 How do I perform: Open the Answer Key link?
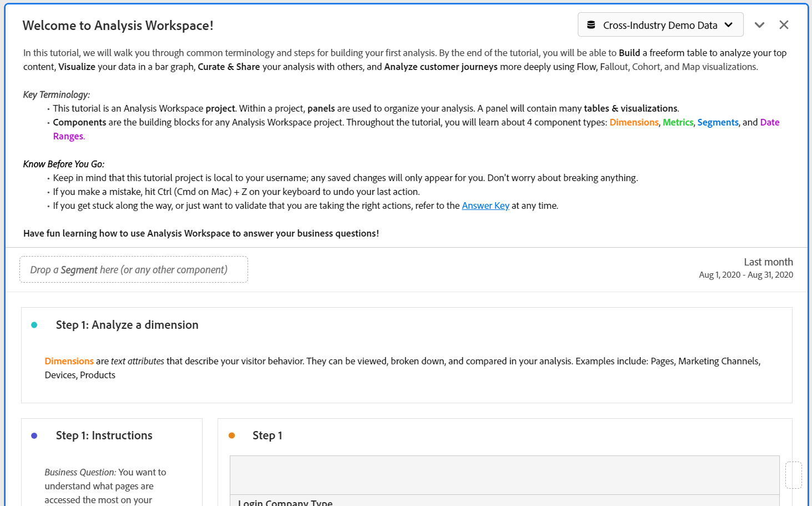(x=485, y=206)
